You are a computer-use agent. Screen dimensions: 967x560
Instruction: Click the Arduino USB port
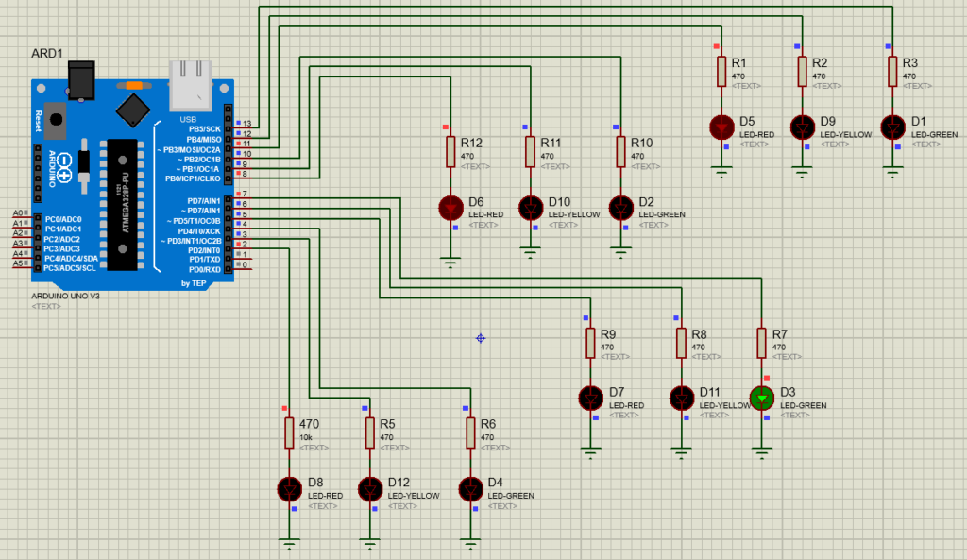point(191,86)
